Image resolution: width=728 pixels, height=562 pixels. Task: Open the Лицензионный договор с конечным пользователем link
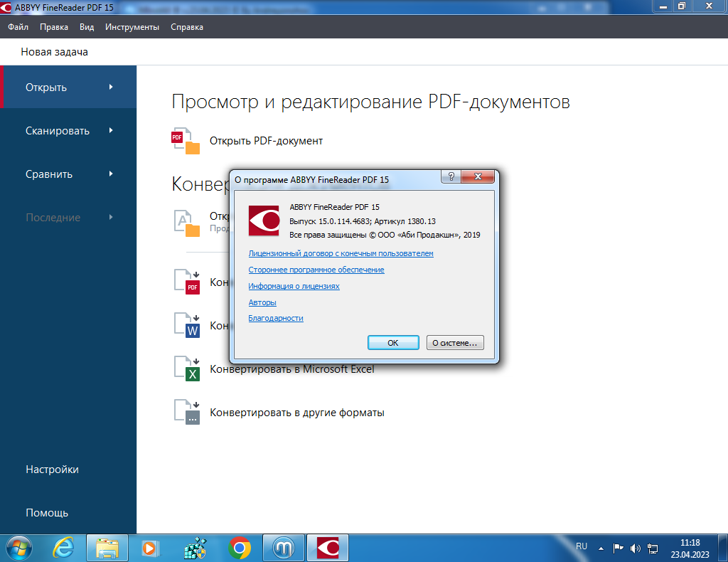coord(341,253)
